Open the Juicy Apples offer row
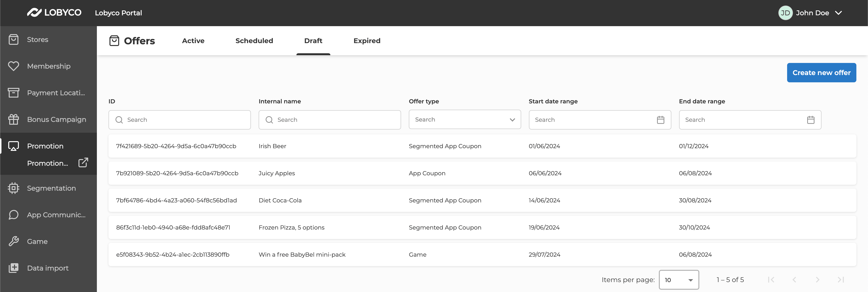This screenshot has height=292, width=868. tap(482, 173)
